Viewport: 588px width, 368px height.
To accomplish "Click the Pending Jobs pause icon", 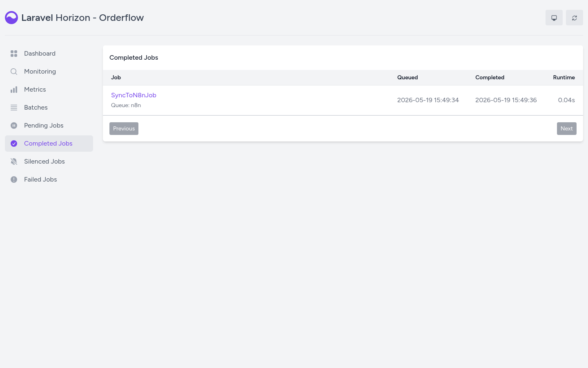I will tap(14, 126).
